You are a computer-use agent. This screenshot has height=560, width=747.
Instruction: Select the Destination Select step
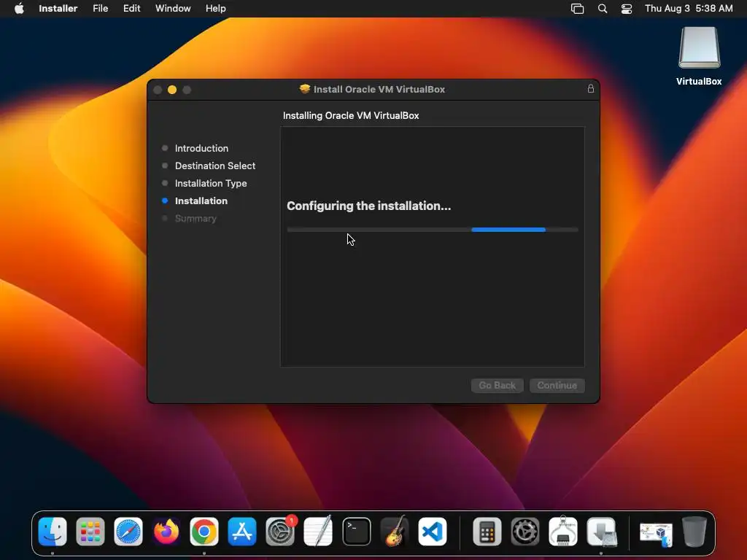pyautogui.click(x=215, y=166)
